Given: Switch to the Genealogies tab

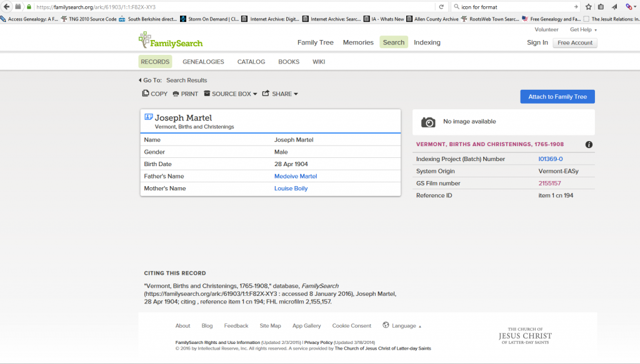Looking at the screenshot, I should 203,62.
